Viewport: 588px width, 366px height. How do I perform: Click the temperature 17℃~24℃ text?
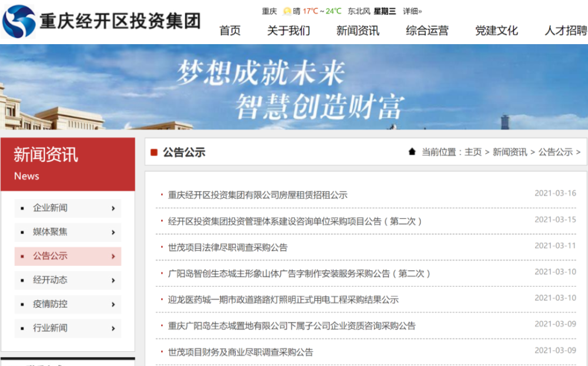coord(322,11)
